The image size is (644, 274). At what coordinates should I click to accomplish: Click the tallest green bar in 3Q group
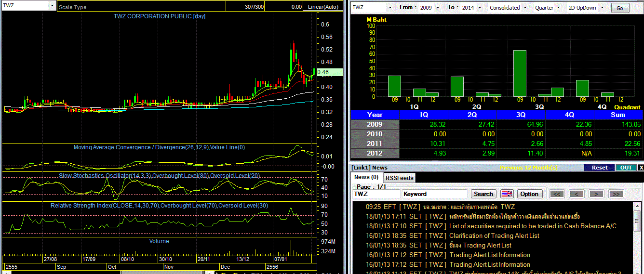pyautogui.click(x=520, y=73)
